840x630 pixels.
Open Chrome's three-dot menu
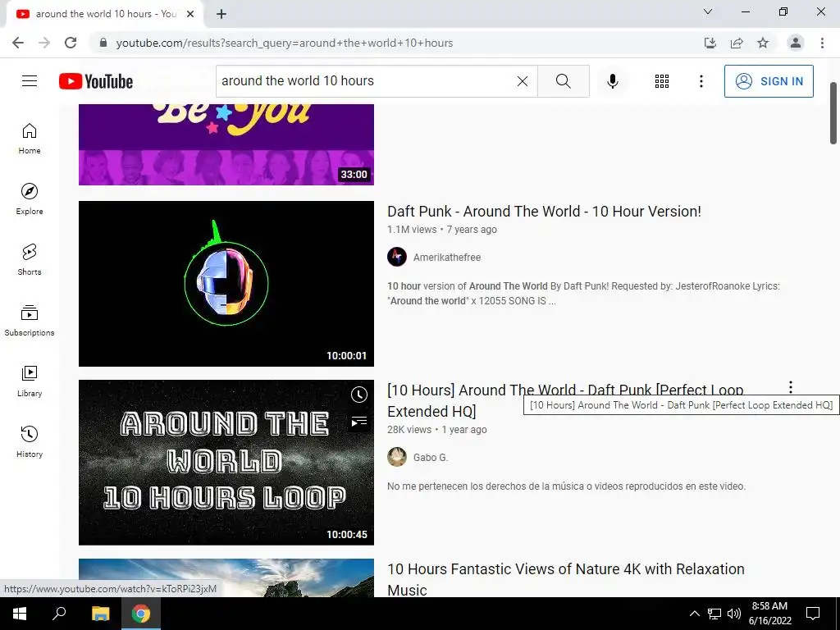tap(822, 43)
